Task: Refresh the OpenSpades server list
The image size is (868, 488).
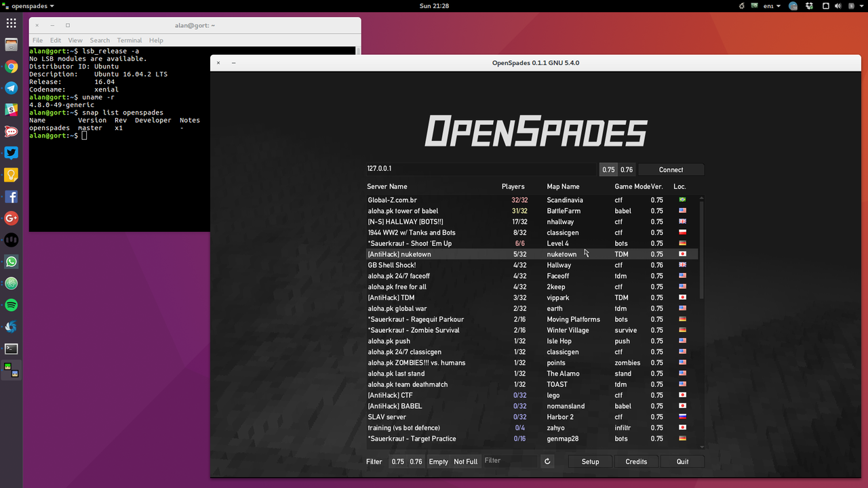Action: point(547,462)
